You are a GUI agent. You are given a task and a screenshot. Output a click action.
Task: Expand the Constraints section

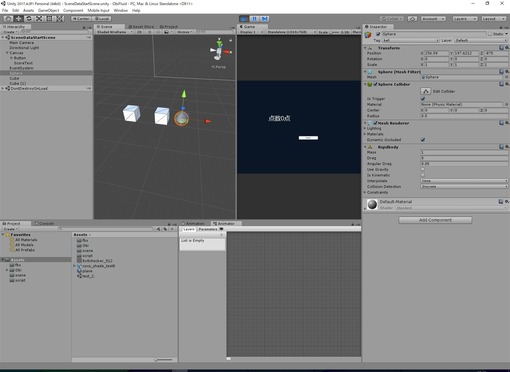[365, 192]
